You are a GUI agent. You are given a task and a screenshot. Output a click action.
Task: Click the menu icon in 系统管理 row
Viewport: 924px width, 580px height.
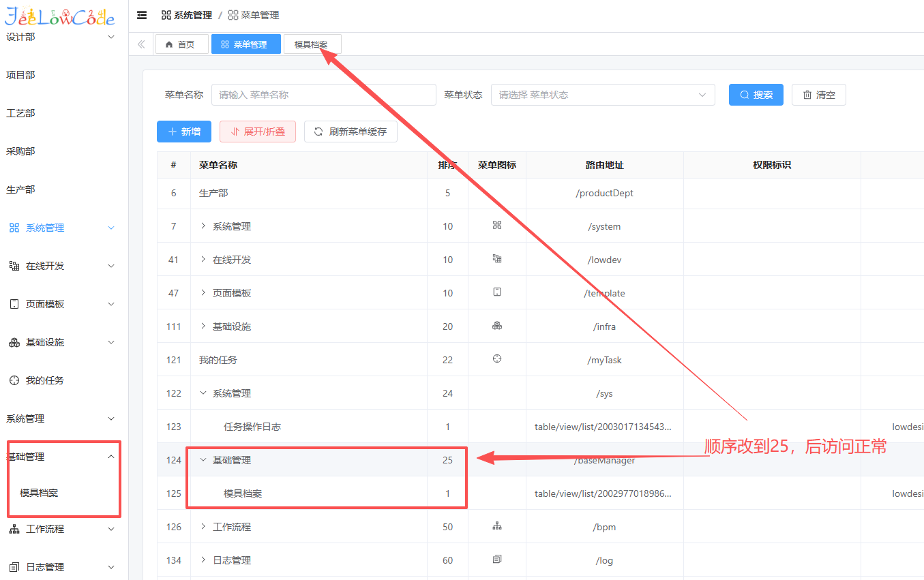(x=497, y=226)
